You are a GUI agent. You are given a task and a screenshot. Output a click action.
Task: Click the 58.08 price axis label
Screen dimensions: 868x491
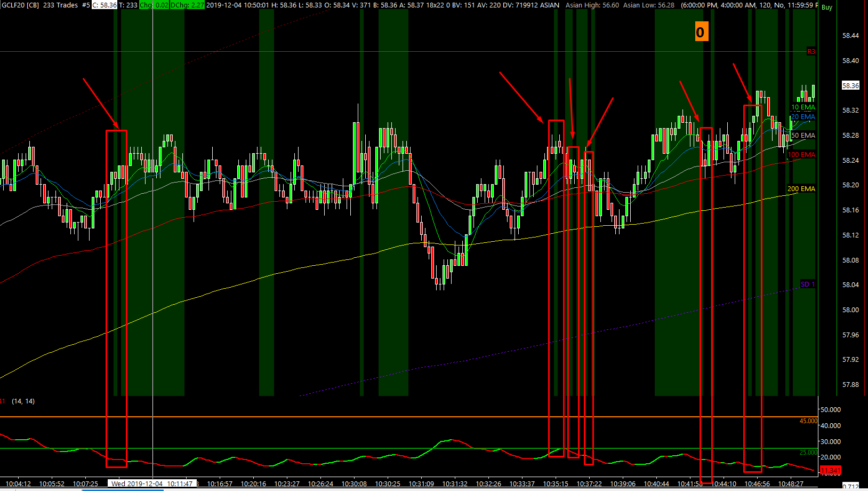850,260
